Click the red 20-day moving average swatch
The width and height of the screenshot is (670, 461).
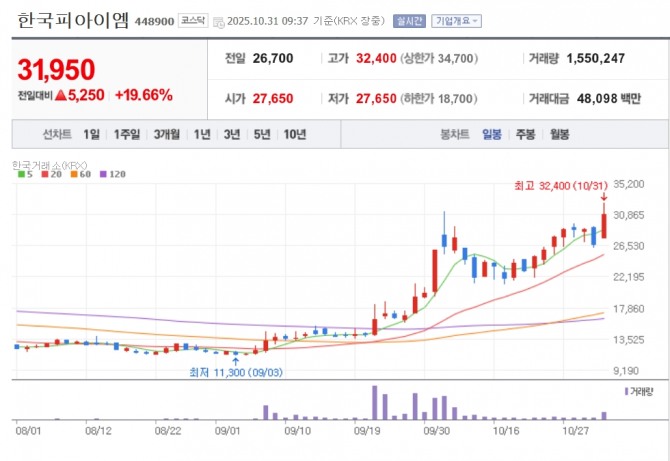click(x=45, y=174)
